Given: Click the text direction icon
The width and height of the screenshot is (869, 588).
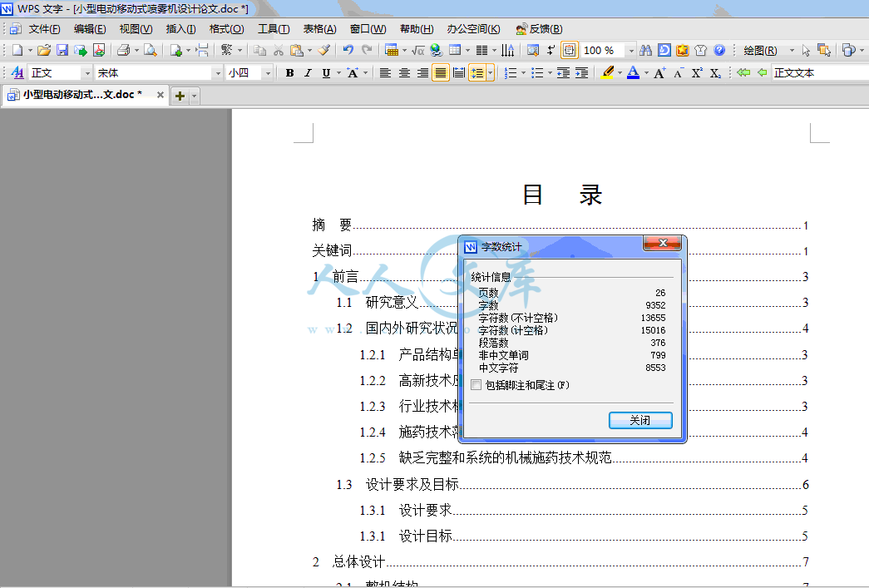Looking at the screenshot, I should coord(507,51).
